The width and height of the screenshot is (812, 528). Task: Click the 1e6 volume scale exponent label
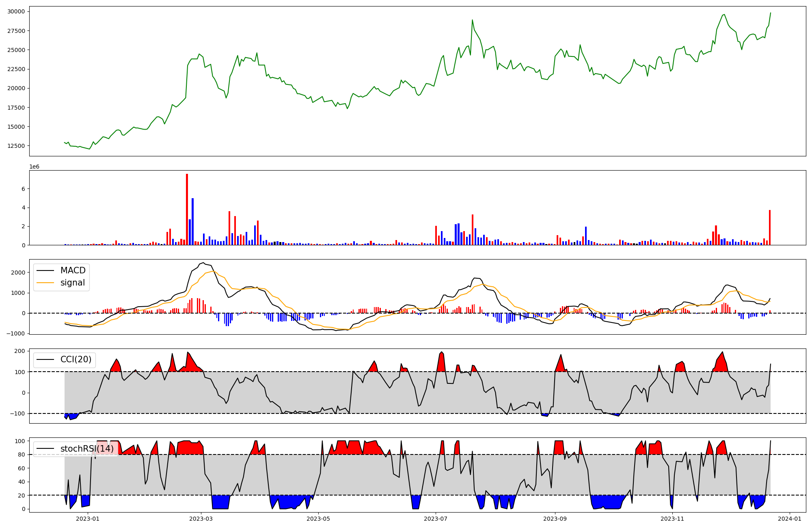tap(34, 167)
